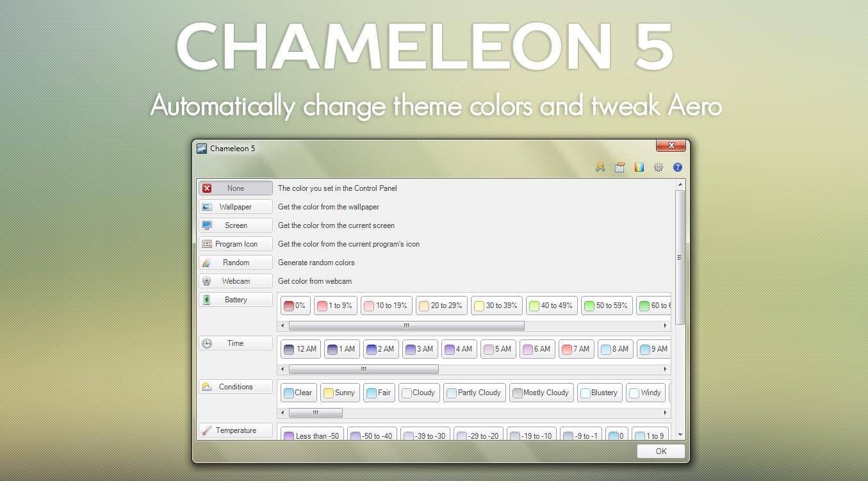The width and height of the screenshot is (868, 481).
Task: Click the 40 to 49% battery color
Action: click(x=552, y=306)
